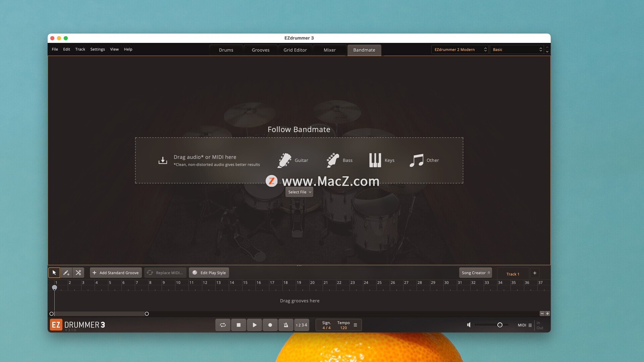Viewport: 644px width, 362px height.
Task: Click the EZ Drummer 3 logo
Action: pos(77,325)
